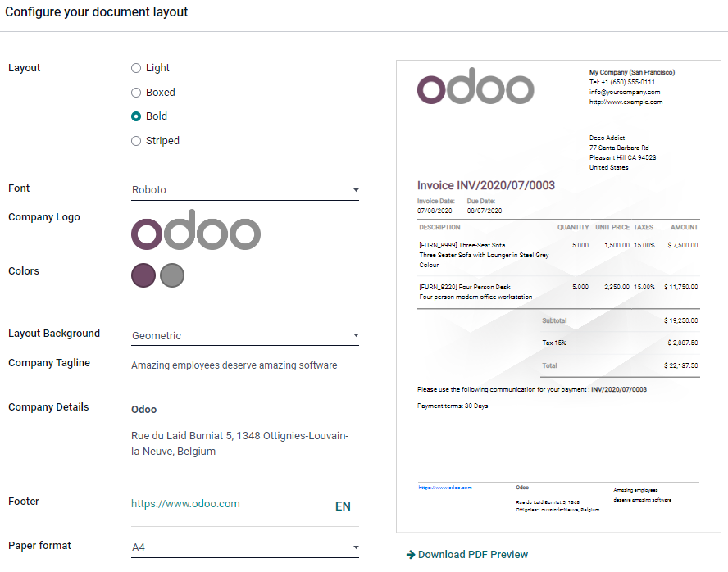Select the Light layout option
Screen dimensions: 728x572
click(136, 68)
